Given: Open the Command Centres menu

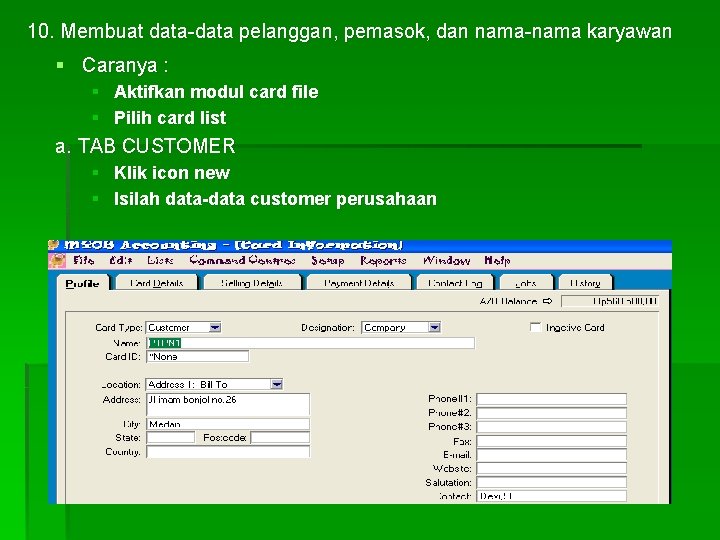Looking at the screenshot, I should [242, 260].
